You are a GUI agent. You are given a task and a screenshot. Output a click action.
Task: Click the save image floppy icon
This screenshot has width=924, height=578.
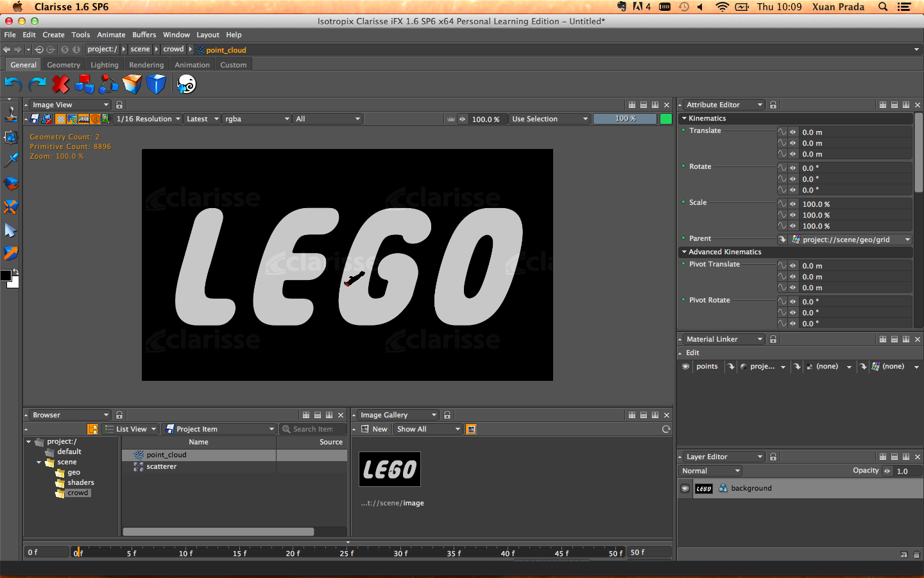point(35,119)
